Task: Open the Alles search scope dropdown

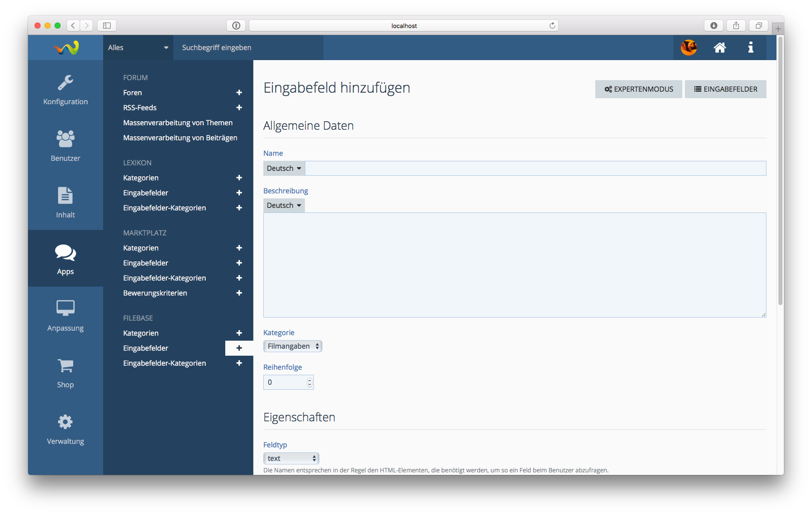Action: click(138, 48)
